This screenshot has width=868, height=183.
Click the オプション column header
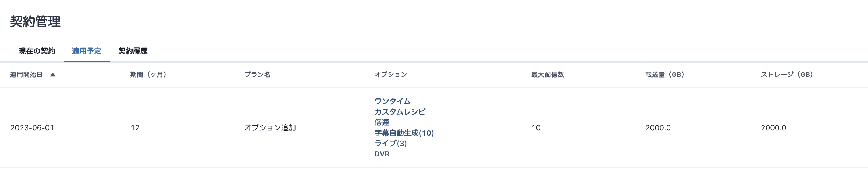[x=391, y=75]
